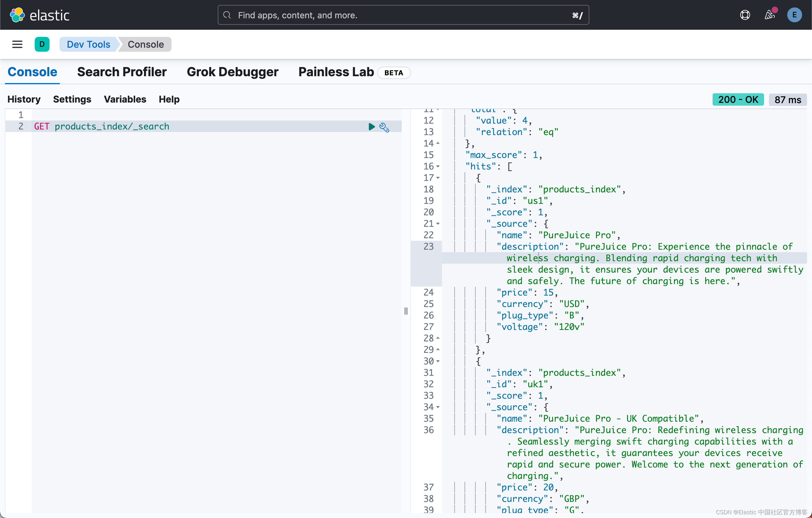Open the Grok Debugger tab
This screenshot has height=518, width=812.
click(233, 72)
